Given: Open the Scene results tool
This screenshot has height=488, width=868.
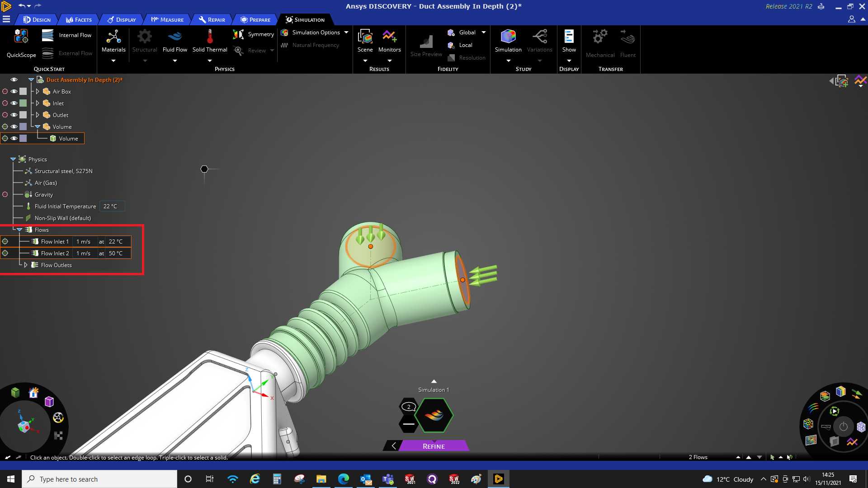Looking at the screenshot, I should click(365, 42).
